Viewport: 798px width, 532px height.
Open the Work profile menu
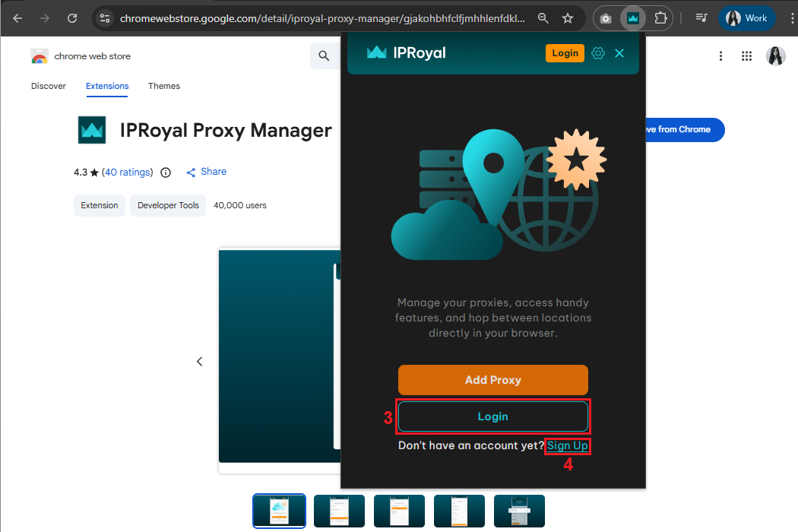click(747, 18)
